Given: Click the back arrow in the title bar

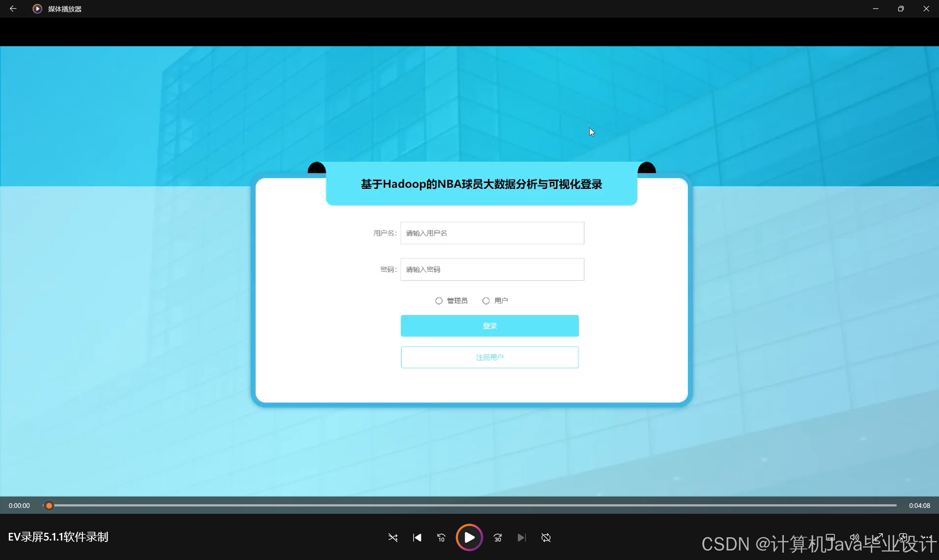Looking at the screenshot, I should pos(13,9).
